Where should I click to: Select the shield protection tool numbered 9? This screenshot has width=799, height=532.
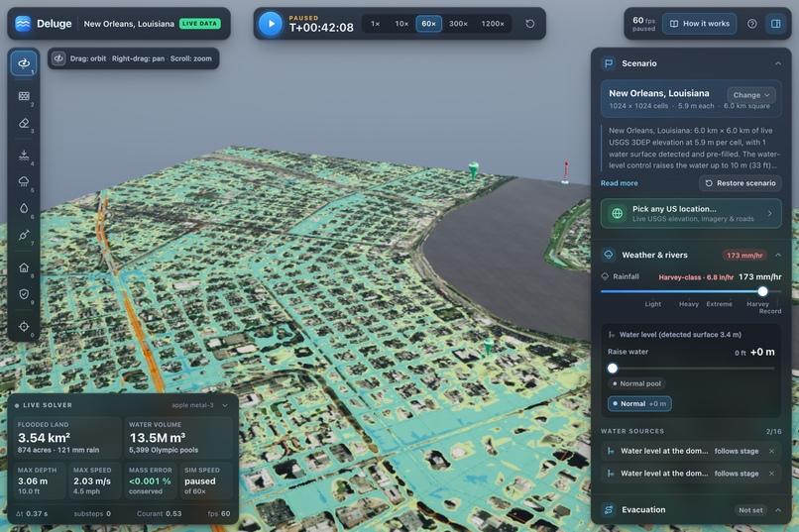(24, 294)
